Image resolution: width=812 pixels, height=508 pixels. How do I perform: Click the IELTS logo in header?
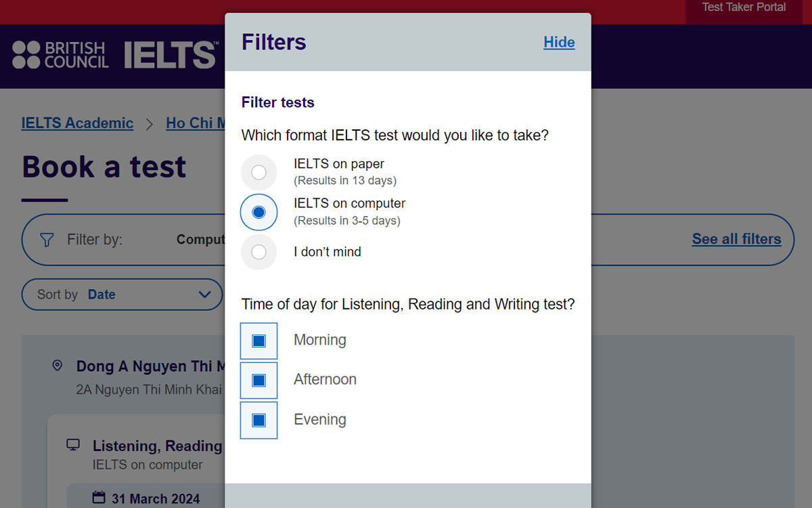(x=171, y=55)
